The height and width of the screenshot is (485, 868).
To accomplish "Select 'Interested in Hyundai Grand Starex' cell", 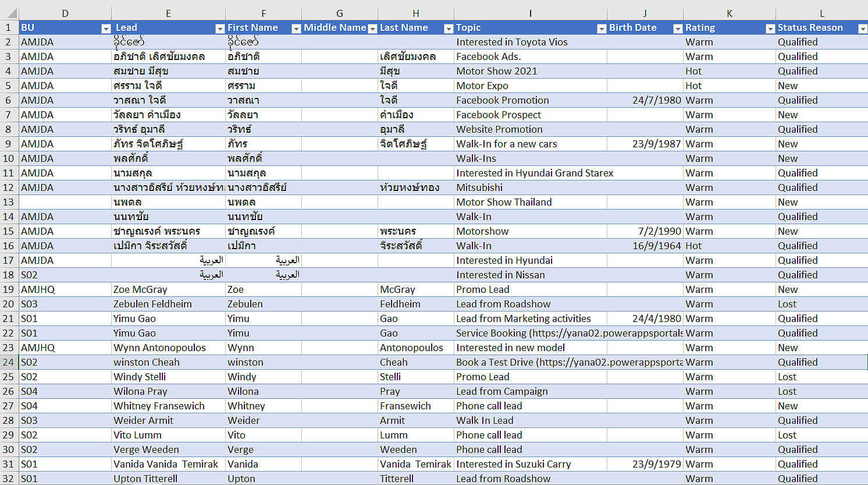I will point(530,173).
